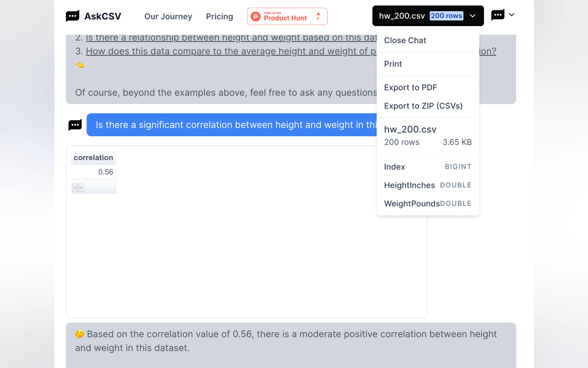Image resolution: width=588 pixels, height=368 pixels.
Task: Click the Product Hunt 'P' logo icon
Action: 256,16
